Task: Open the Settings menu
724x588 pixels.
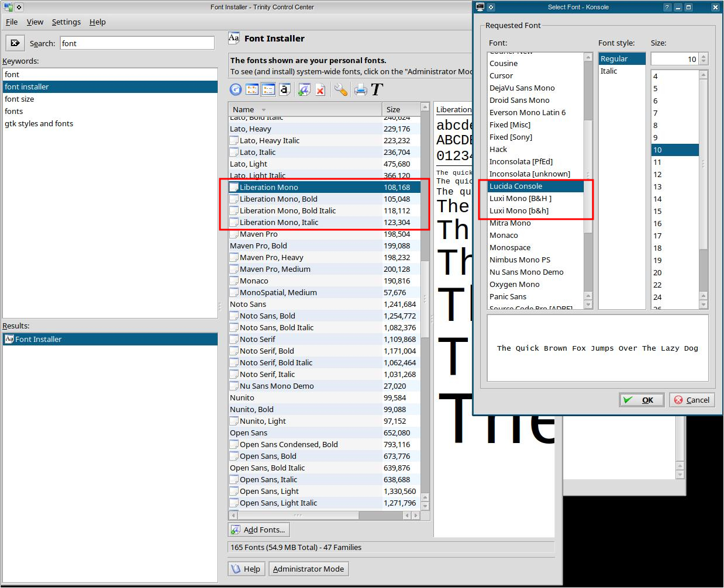Action: click(x=66, y=22)
